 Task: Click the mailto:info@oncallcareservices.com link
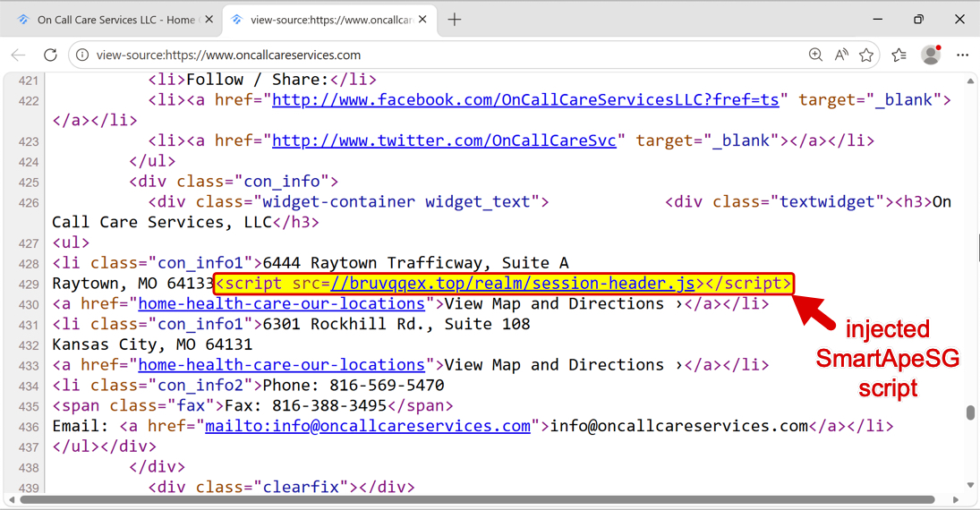368,426
